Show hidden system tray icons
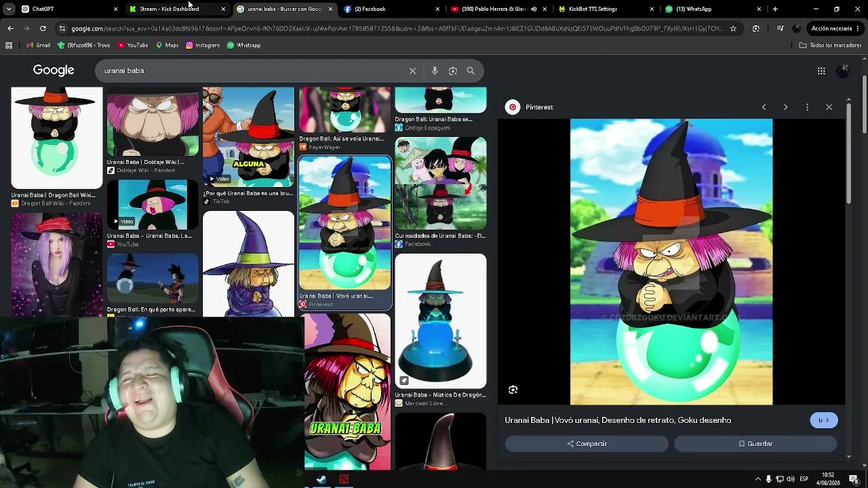Screen dimensions: 868x488 click(757, 479)
